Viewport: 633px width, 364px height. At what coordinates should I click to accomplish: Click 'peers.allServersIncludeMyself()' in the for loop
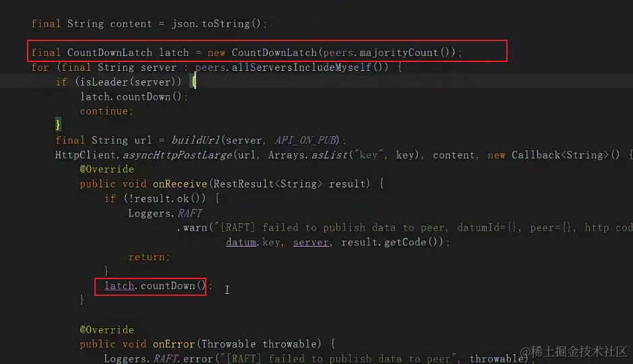291,67
